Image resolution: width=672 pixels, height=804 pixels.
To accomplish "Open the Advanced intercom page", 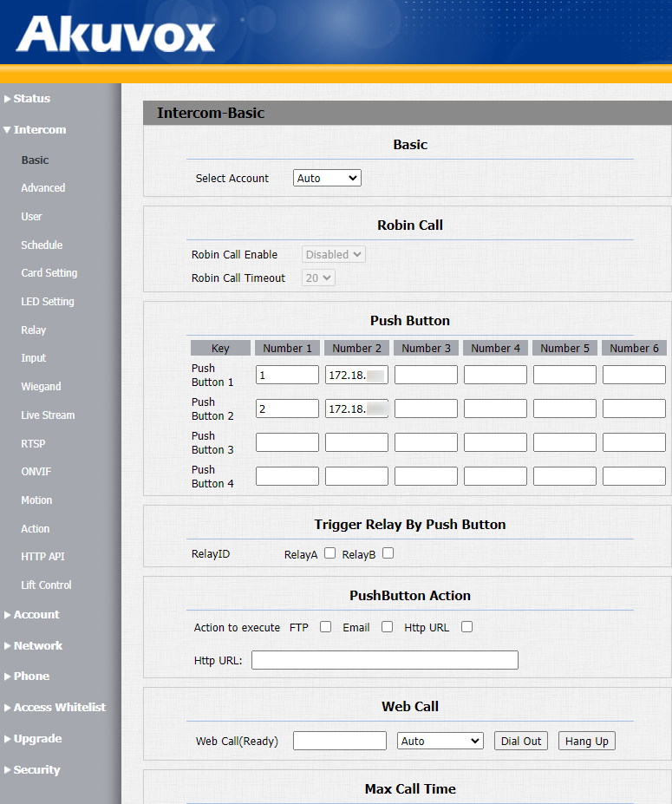I will [43, 187].
